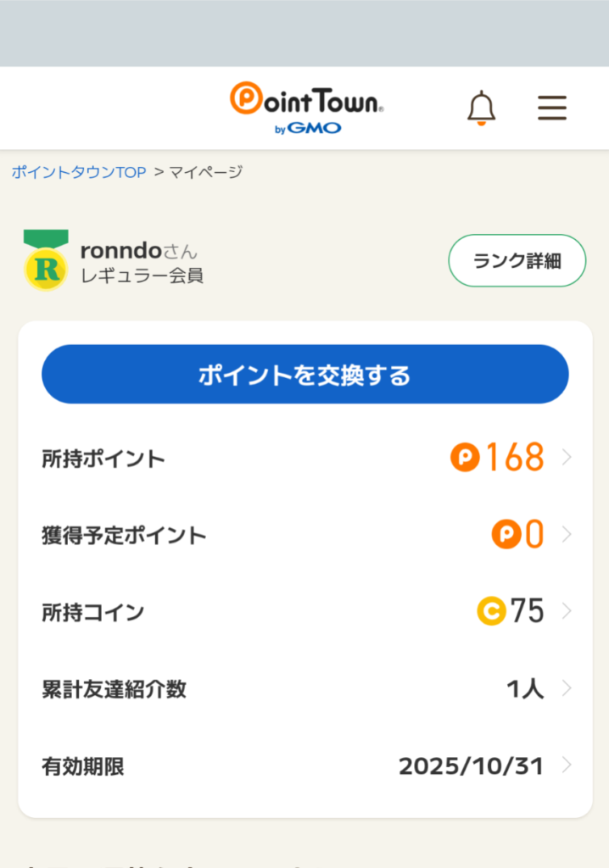
Task: Expand the 獲得予定ポイント row chevron
Action: tap(567, 535)
